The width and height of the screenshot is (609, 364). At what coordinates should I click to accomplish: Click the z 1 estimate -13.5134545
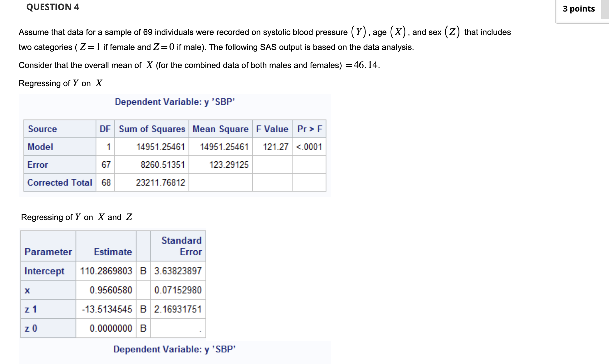[x=106, y=309]
